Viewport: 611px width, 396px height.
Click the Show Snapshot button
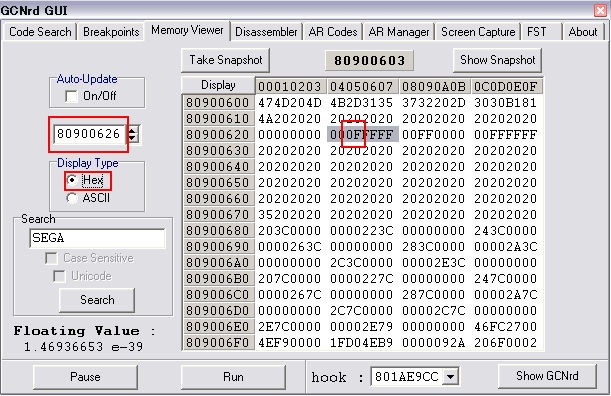tap(497, 60)
